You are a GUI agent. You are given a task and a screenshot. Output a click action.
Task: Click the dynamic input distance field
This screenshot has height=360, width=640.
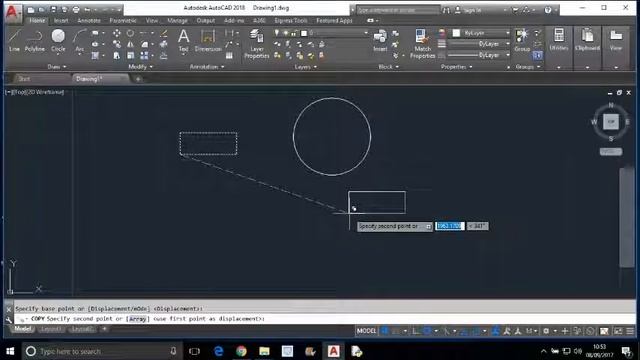[x=449, y=226]
